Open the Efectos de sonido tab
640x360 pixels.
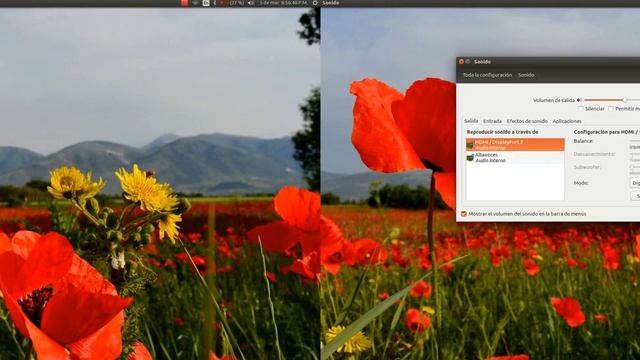[527, 121]
